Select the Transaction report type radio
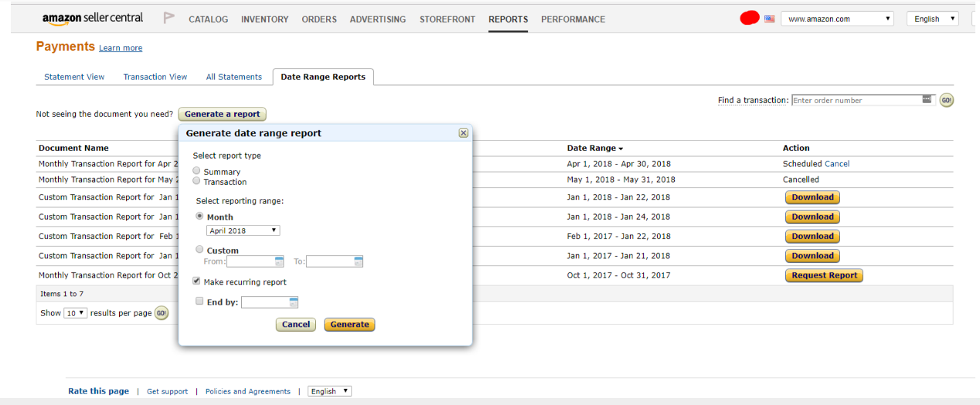 click(x=197, y=181)
